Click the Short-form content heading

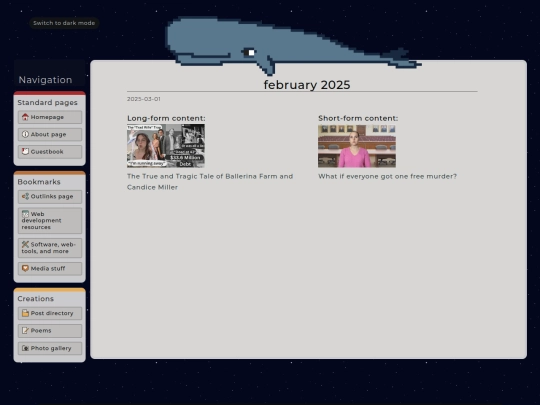(x=358, y=118)
